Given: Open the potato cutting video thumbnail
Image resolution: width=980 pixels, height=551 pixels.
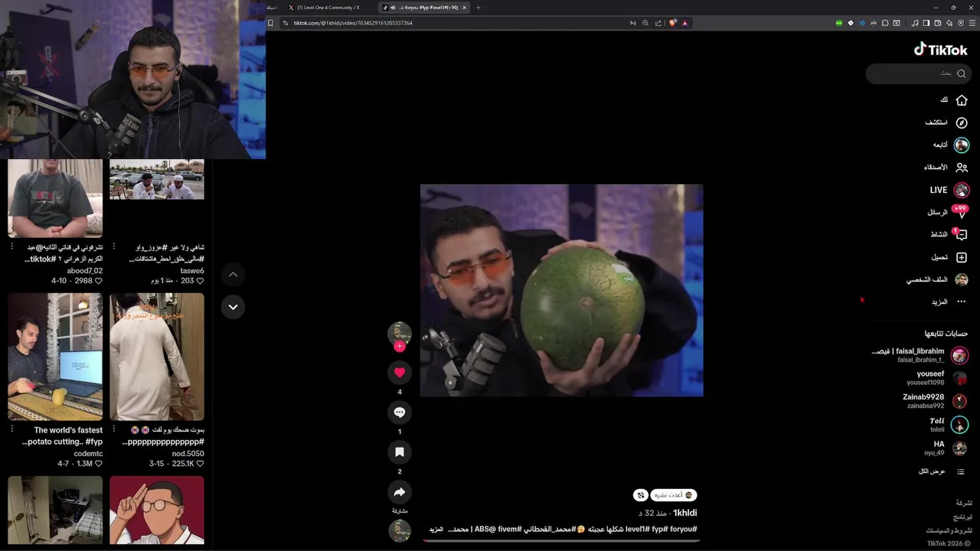Looking at the screenshot, I should coord(55,357).
